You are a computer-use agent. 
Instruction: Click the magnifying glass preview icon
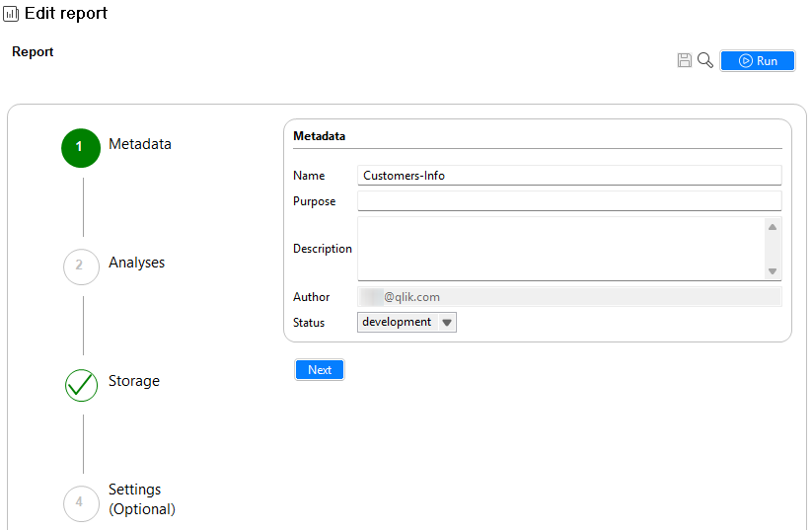click(705, 61)
